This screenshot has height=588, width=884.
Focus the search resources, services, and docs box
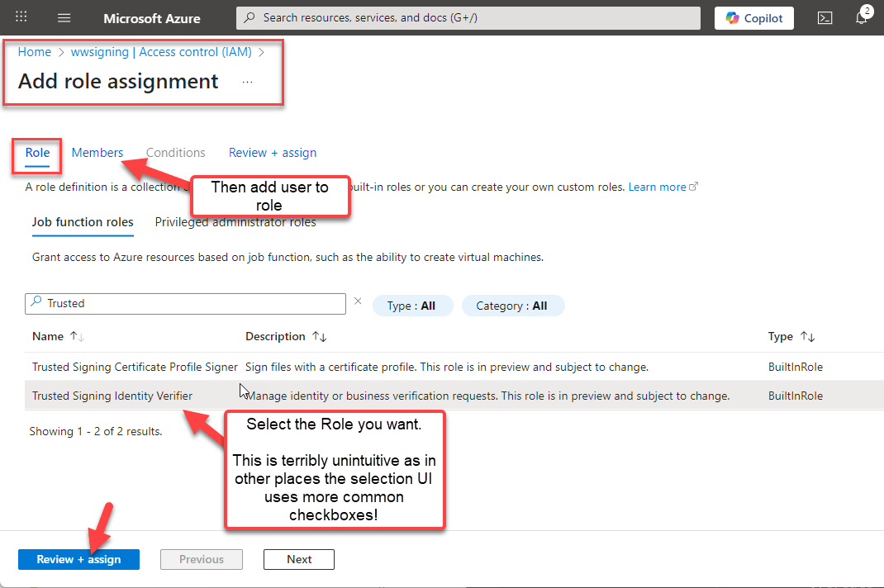pos(468,18)
